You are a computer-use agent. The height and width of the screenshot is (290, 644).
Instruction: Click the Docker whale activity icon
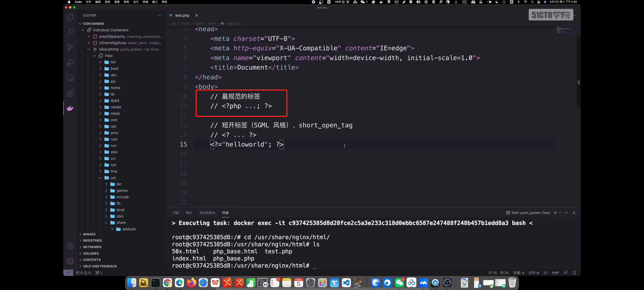point(70,108)
